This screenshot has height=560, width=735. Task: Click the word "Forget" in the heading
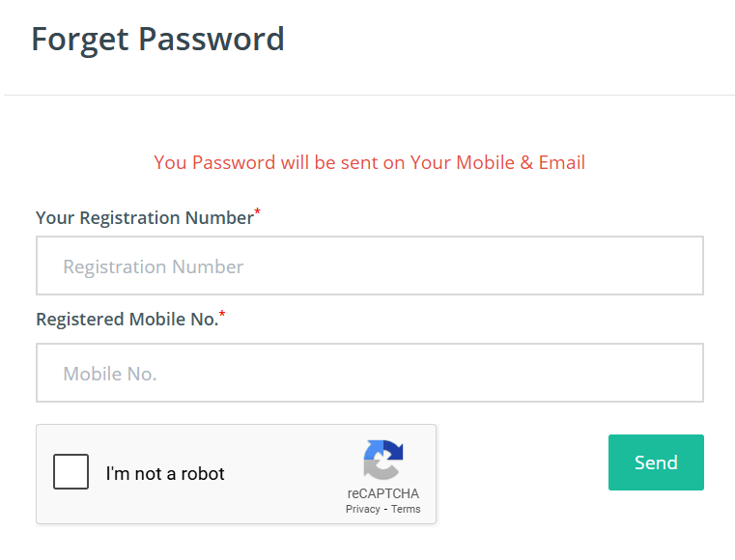(80, 40)
